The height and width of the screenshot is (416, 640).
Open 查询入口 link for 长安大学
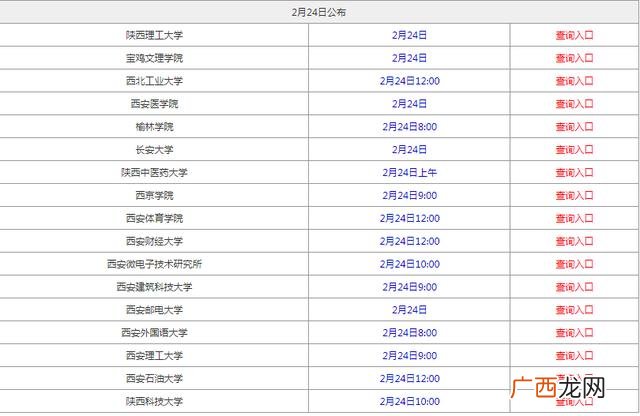tap(574, 150)
